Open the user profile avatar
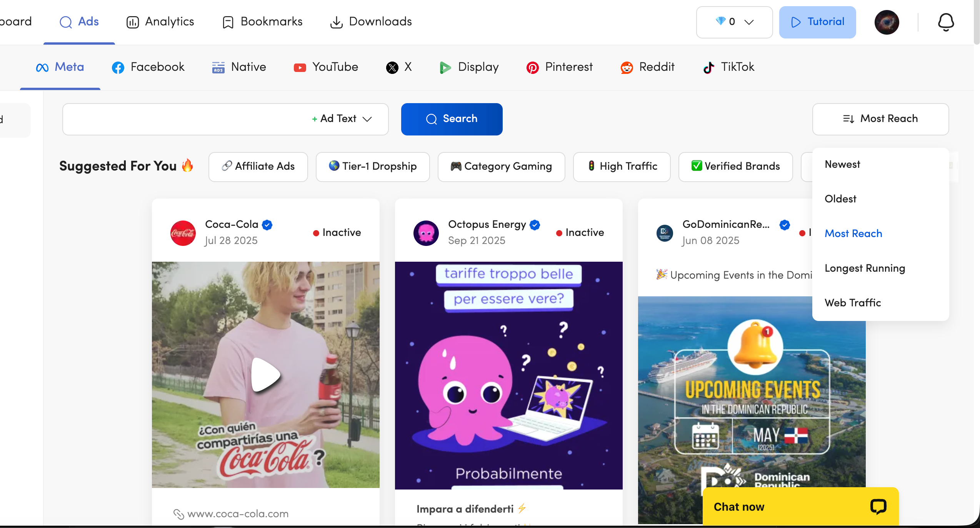Viewport: 980px width, 528px height. tap(887, 22)
